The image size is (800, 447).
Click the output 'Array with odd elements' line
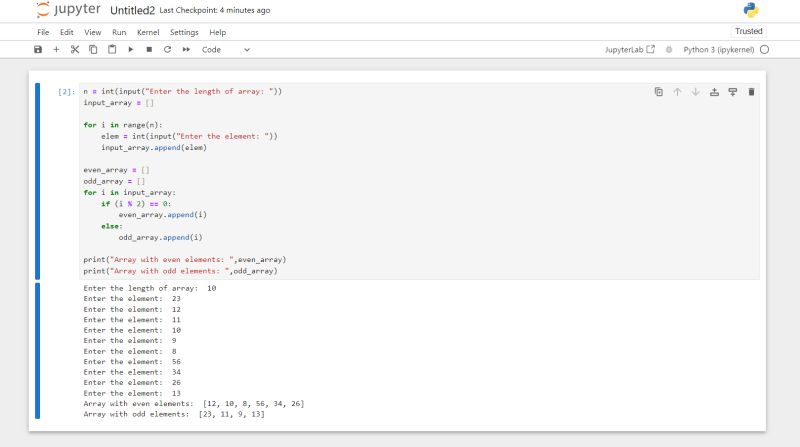(x=174, y=414)
